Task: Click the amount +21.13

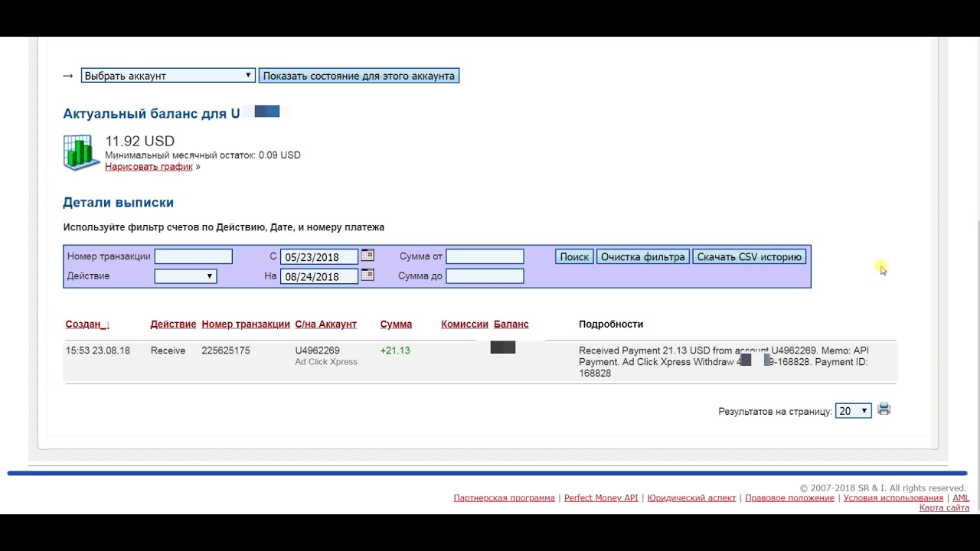Action: click(395, 350)
